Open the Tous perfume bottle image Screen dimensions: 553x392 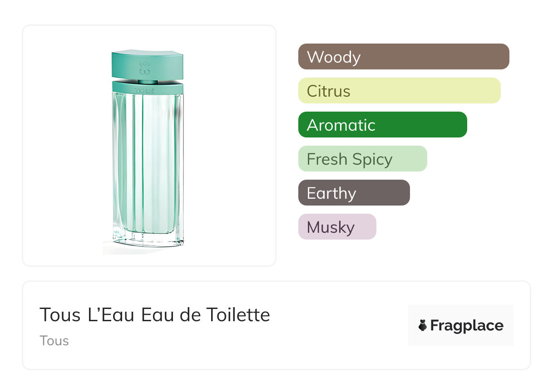148,150
